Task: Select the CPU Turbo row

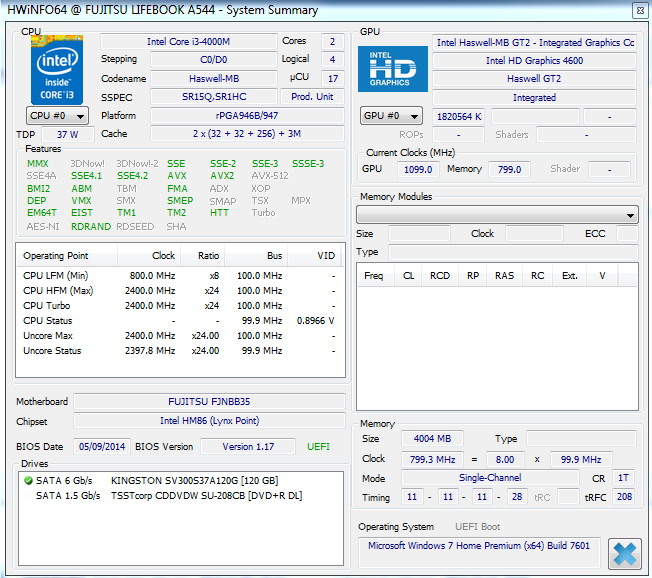Action: point(180,306)
